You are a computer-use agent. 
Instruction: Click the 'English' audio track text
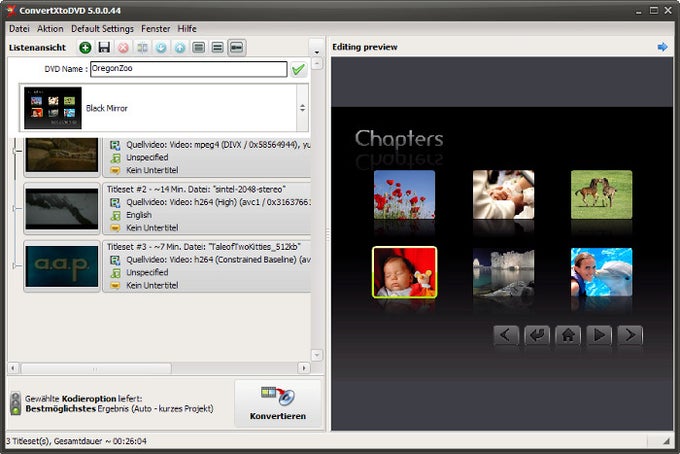139,216
